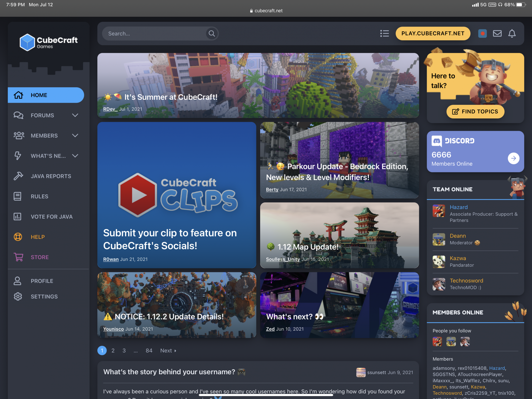The height and width of the screenshot is (399, 532).
Task: Open VOTE FOR JAVA in the sidebar
Action: pos(52,217)
